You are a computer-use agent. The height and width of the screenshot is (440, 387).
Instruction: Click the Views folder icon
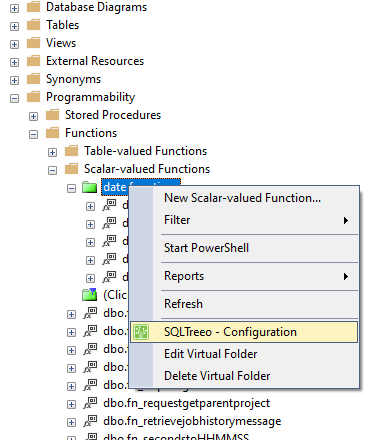(x=33, y=42)
